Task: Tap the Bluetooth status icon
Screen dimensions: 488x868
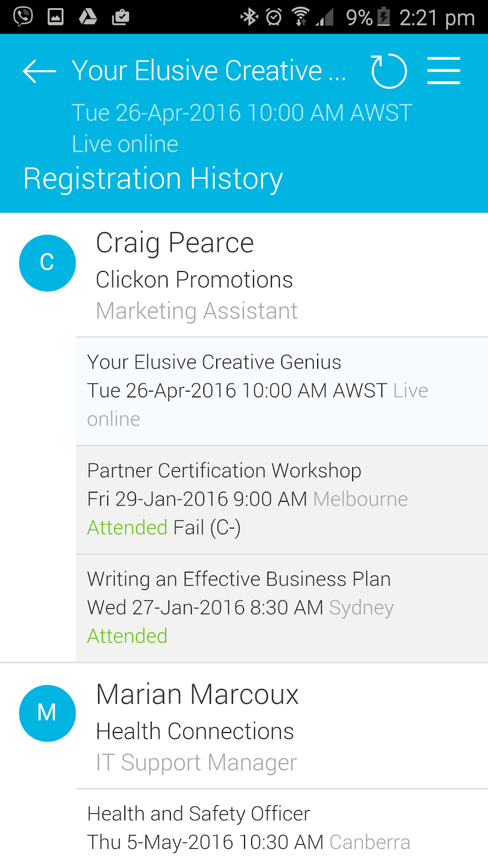Action: coord(249,17)
